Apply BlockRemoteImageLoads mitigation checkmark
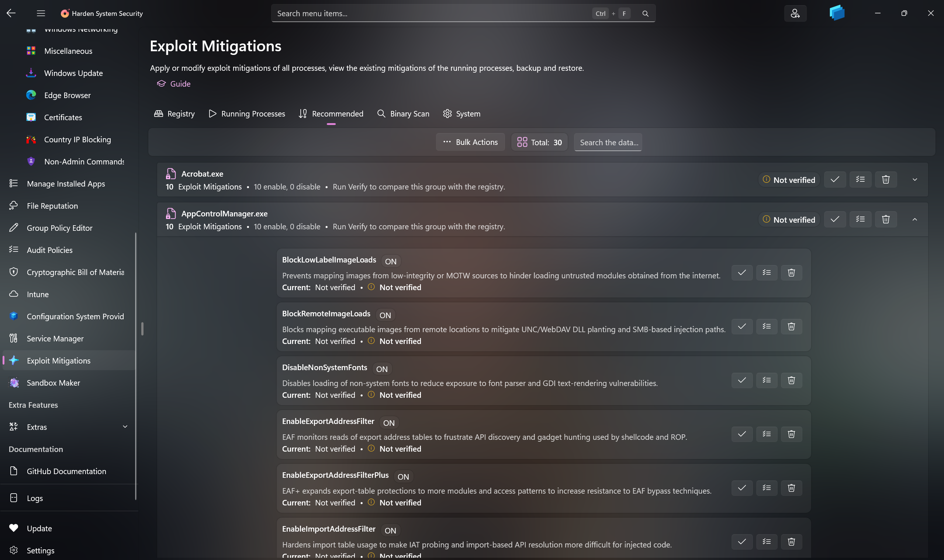 [742, 327]
